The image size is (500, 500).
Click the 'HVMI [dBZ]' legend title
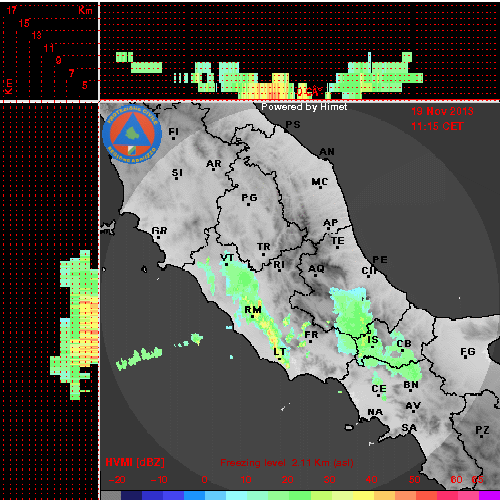(135, 462)
